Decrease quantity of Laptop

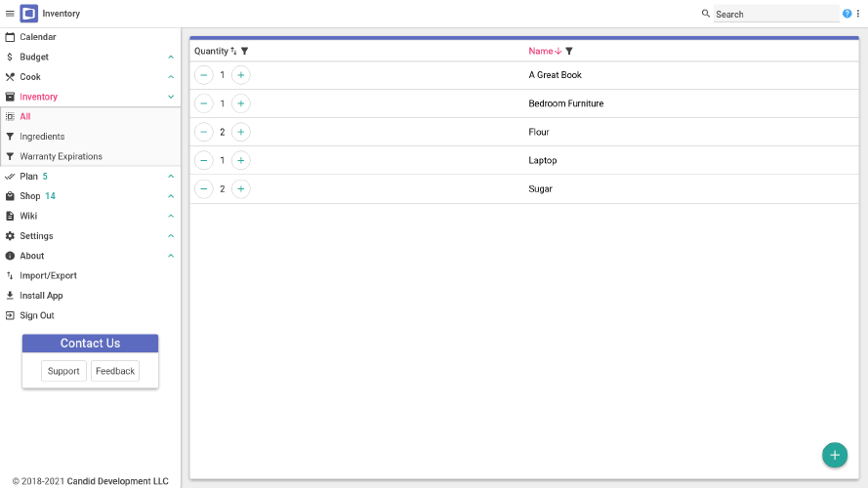coord(204,160)
